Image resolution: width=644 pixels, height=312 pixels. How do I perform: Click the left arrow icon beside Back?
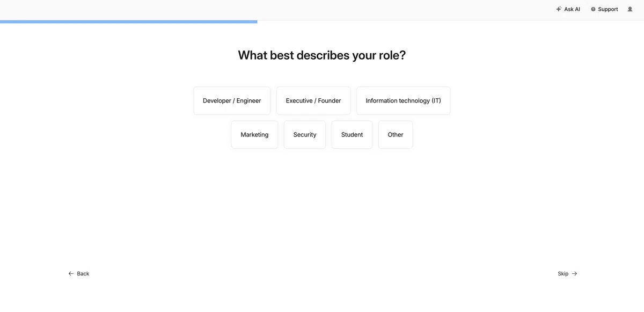click(x=71, y=274)
